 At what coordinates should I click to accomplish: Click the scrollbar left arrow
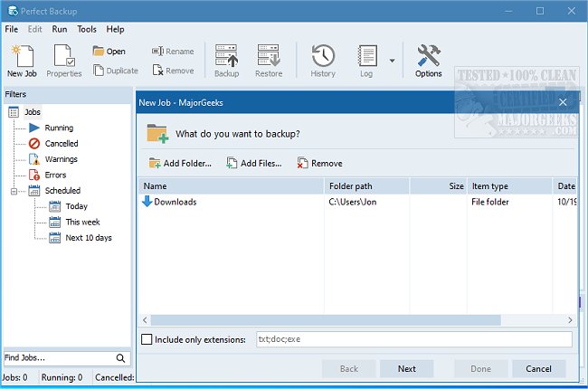coord(145,320)
